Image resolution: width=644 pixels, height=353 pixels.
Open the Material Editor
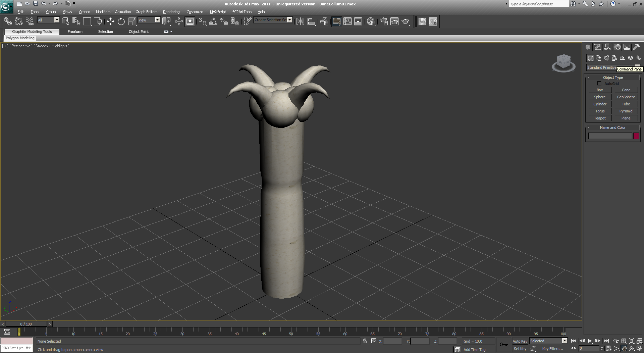[371, 21]
